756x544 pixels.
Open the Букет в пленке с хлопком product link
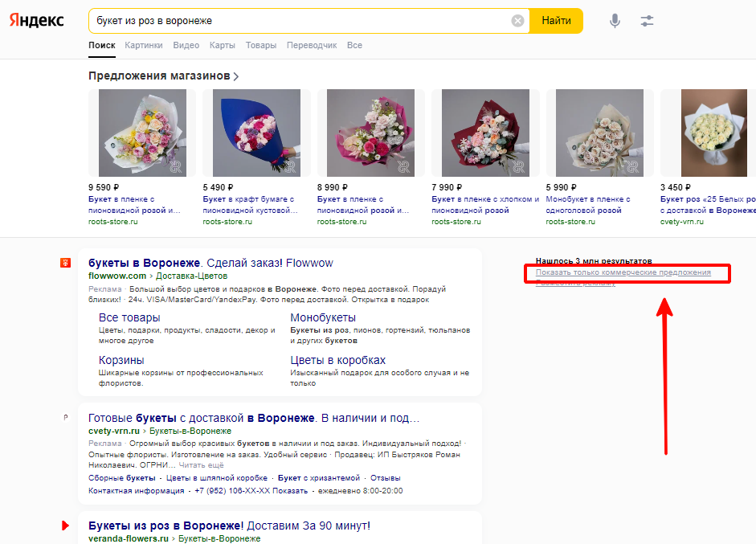pyautogui.click(x=485, y=204)
